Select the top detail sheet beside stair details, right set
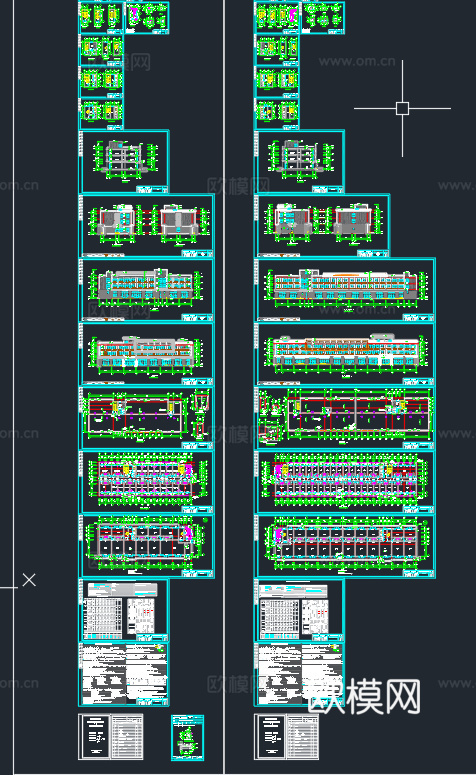Image resolution: width=476 pixels, height=775 pixels. [x=323, y=17]
